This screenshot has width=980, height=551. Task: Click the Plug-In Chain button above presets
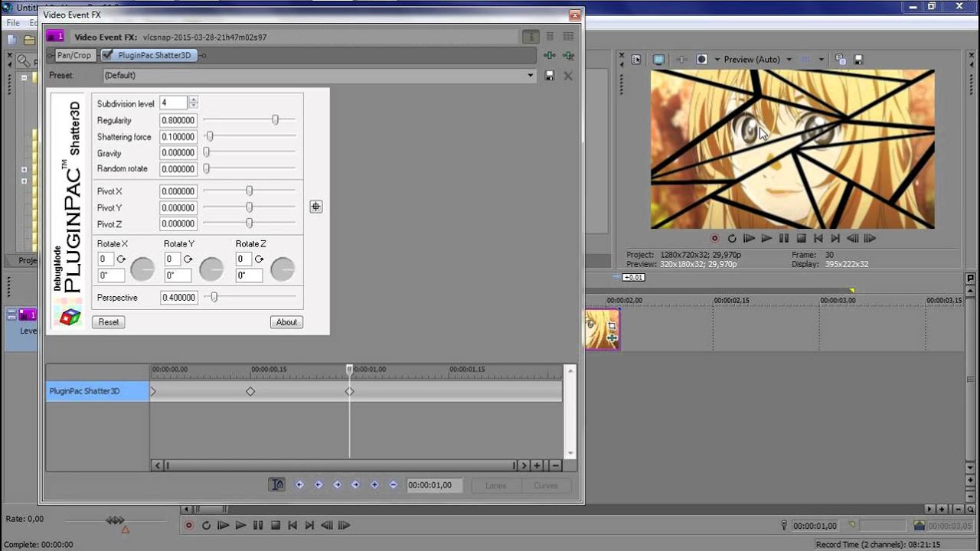pyautogui.click(x=549, y=55)
